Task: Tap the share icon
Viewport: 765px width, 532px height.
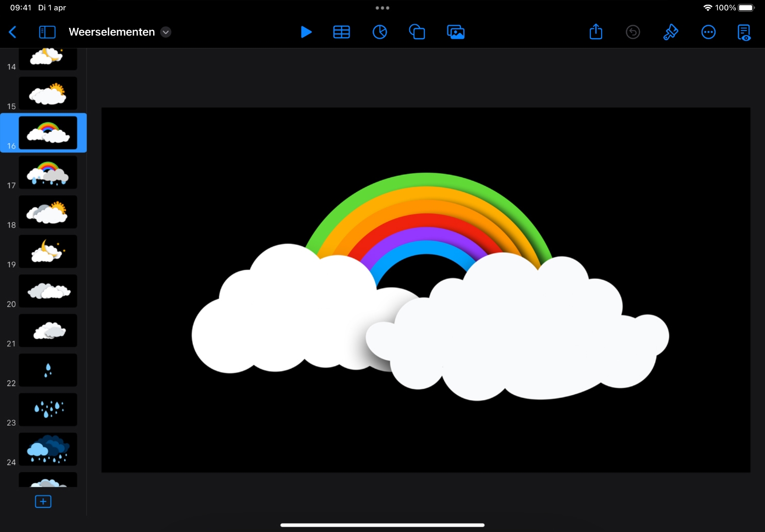Action: point(595,32)
